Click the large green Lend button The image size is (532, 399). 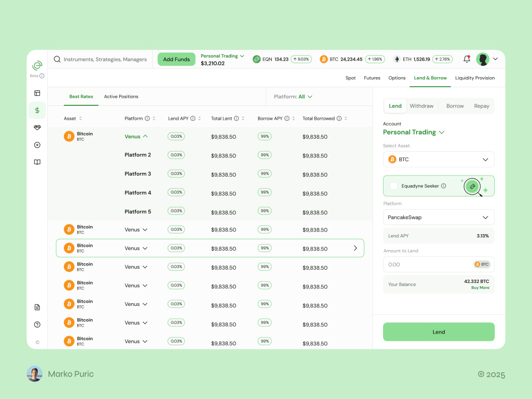point(439,332)
